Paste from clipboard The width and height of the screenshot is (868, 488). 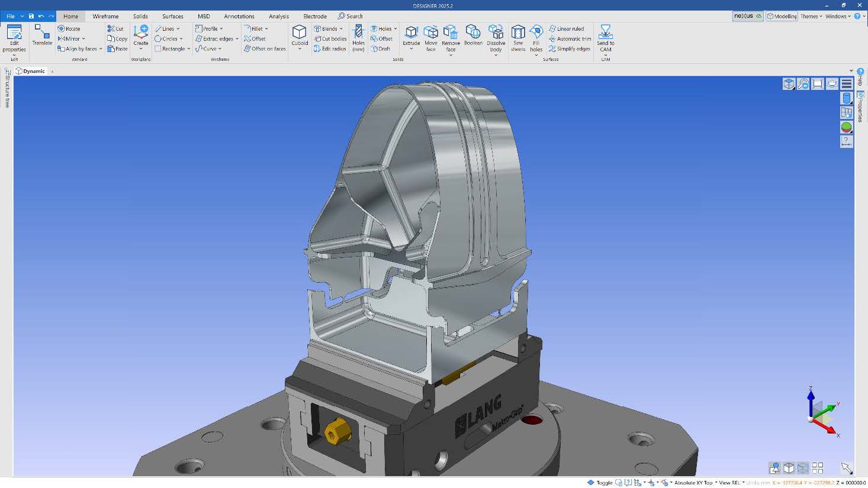[117, 49]
